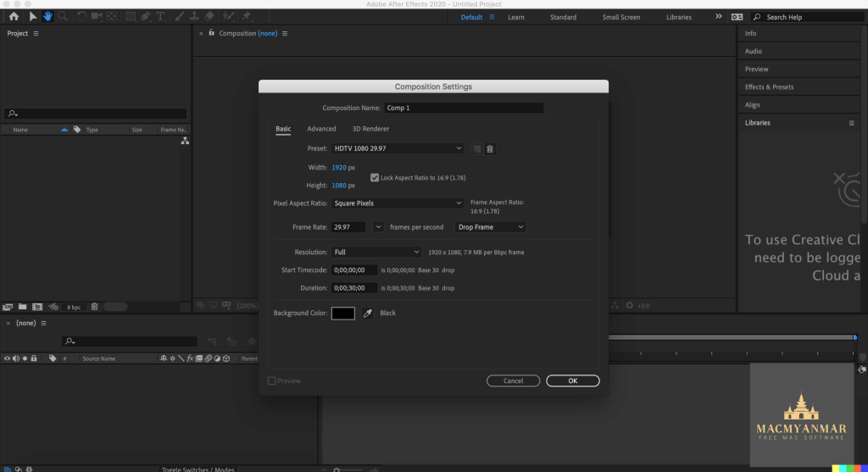The height and width of the screenshot is (472, 868).
Task: Switch to the Advanced tab
Action: [x=321, y=129]
